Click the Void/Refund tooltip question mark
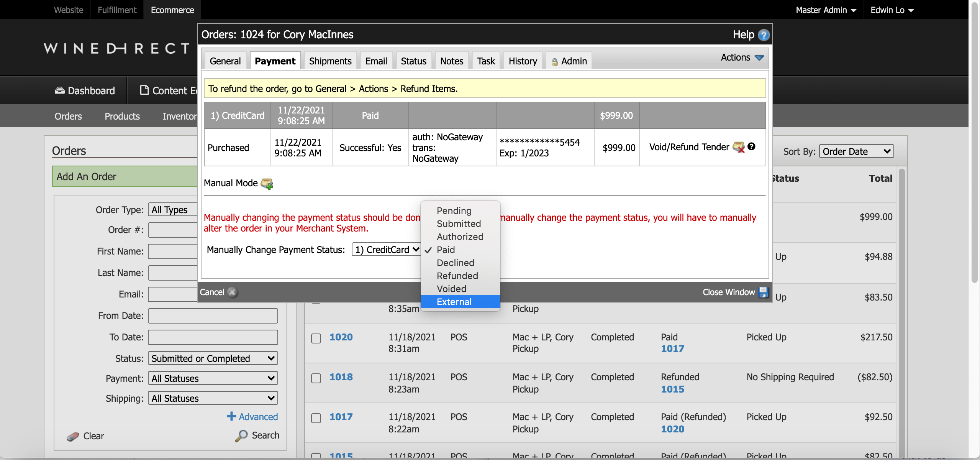 [751, 146]
